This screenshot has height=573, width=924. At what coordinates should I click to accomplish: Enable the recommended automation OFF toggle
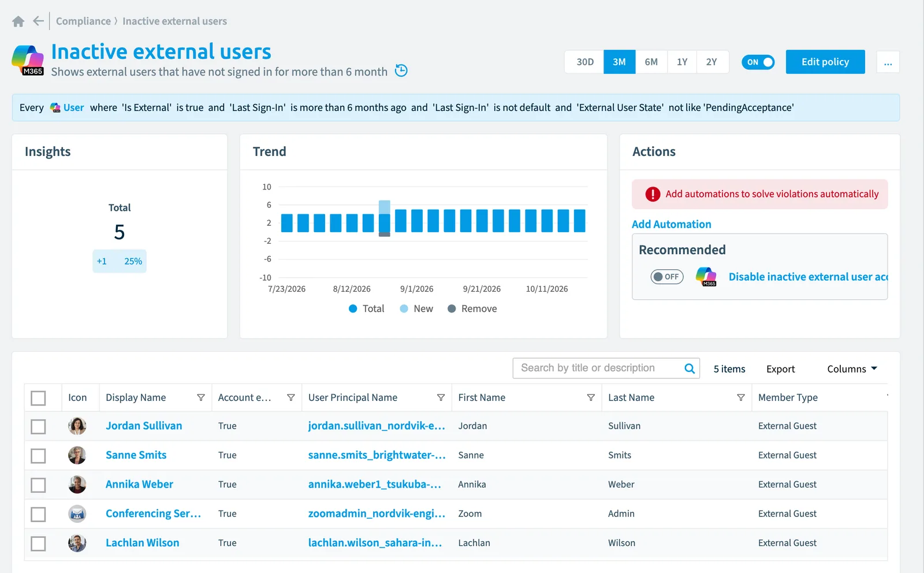coord(667,277)
